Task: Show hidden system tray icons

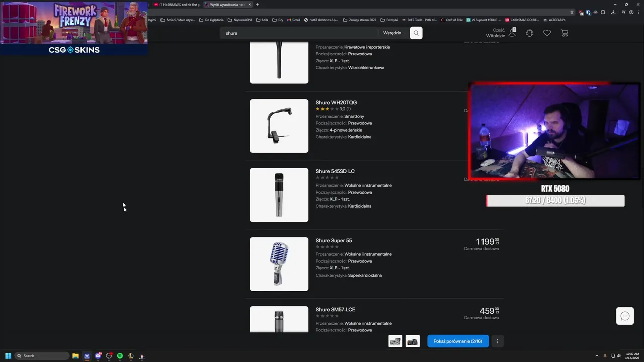Action: 597,356
